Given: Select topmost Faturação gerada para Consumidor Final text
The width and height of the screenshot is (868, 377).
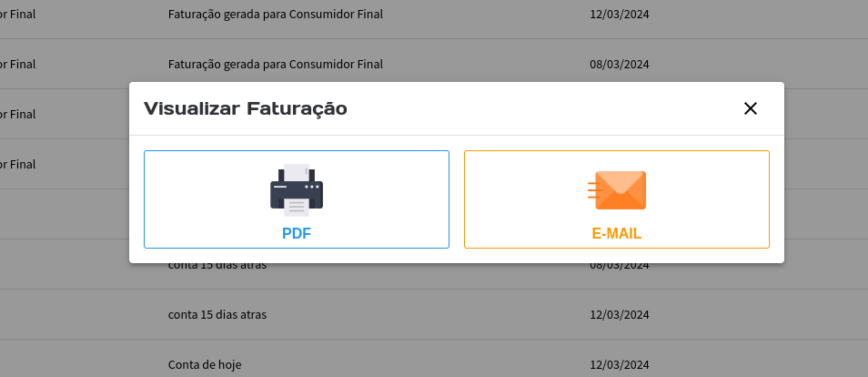Looking at the screenshot, I should (276, 14).
